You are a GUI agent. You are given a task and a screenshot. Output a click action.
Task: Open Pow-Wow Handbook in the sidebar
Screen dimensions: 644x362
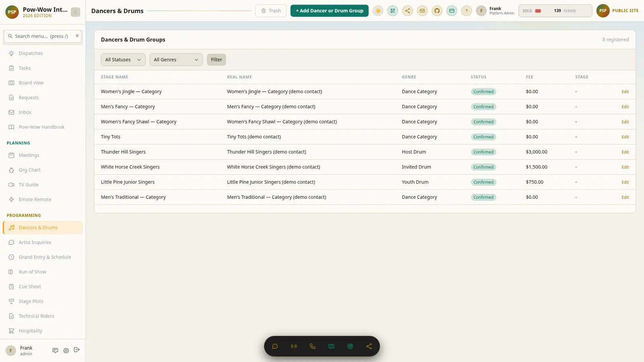pyautogui.click(x=43, y=127)
